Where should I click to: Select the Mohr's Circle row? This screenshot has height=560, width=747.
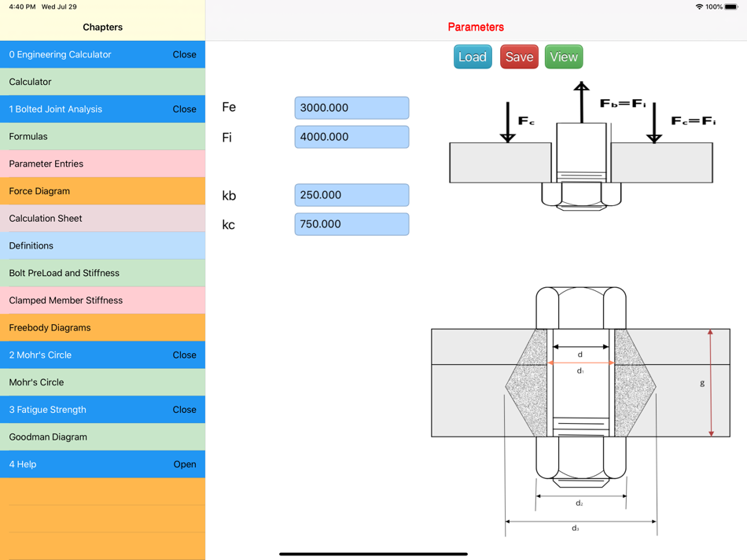pyautogui.click(x=102, y=382)
